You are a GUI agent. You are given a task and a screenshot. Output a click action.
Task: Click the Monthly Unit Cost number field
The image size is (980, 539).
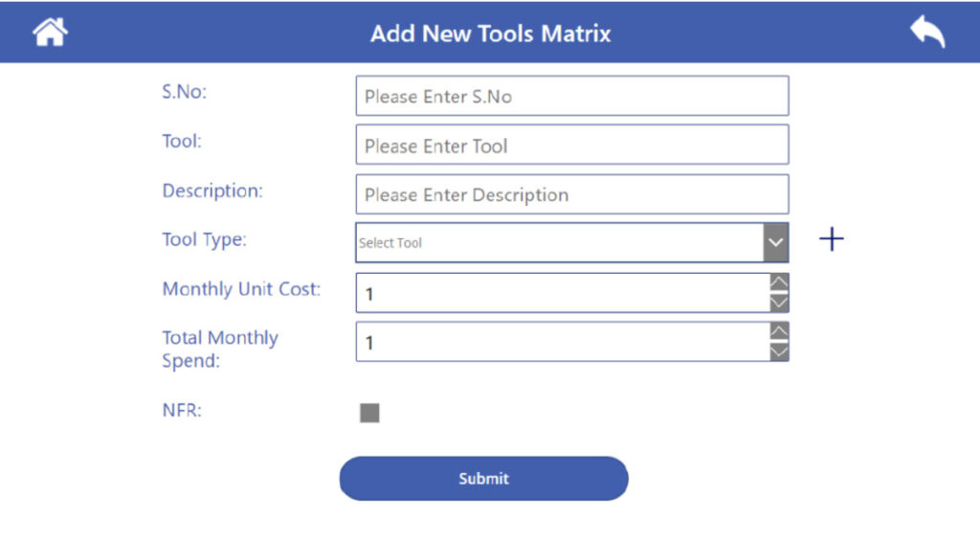pos(562,293)
